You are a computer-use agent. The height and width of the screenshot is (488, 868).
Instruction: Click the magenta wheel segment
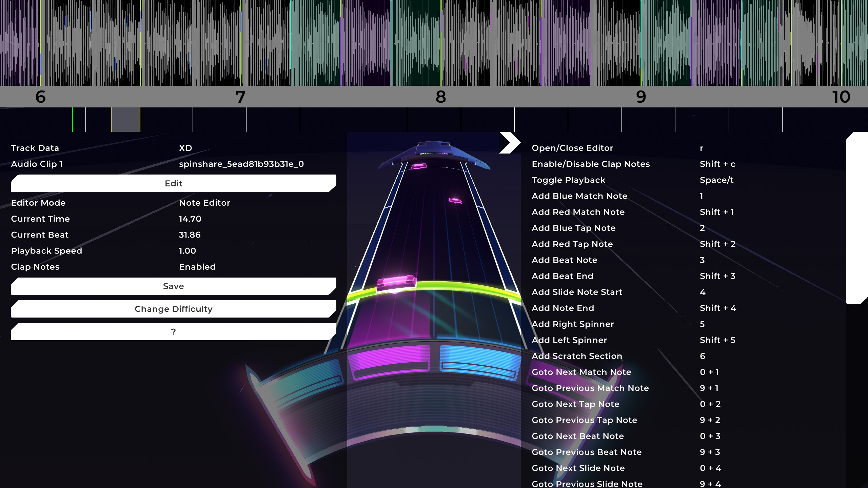[x=389, y=361]
